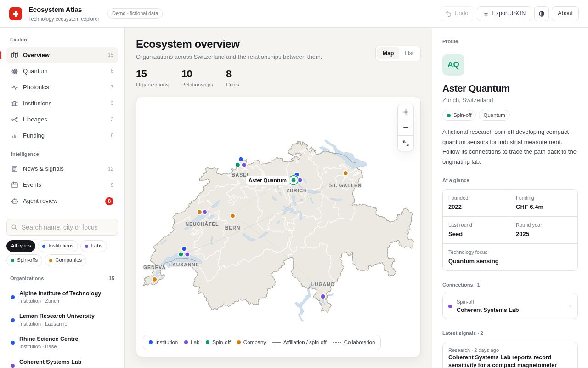Zoom out on the map

406,127
